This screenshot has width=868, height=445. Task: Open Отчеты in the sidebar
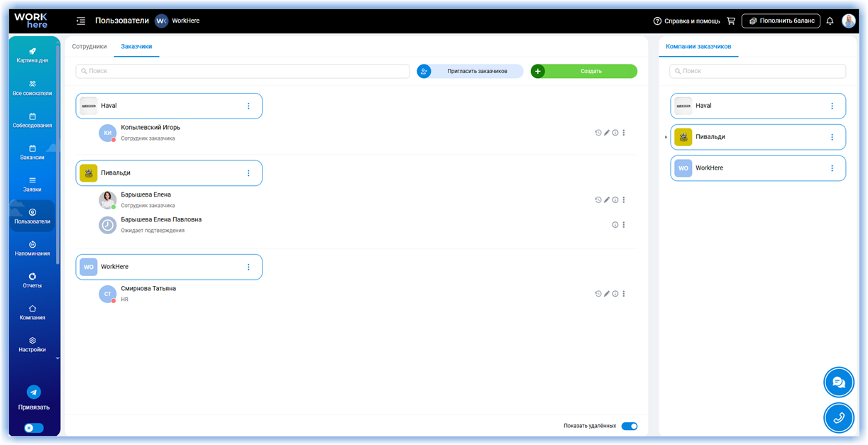(x=32, y=280)
